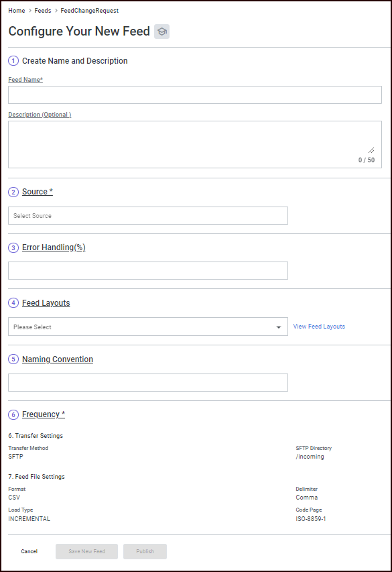
Task: Click the step 2 circle beside Source
Action: 13,192
